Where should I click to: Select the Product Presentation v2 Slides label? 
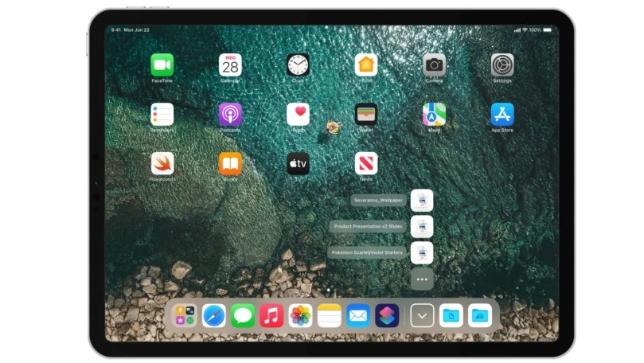(368, 226)
